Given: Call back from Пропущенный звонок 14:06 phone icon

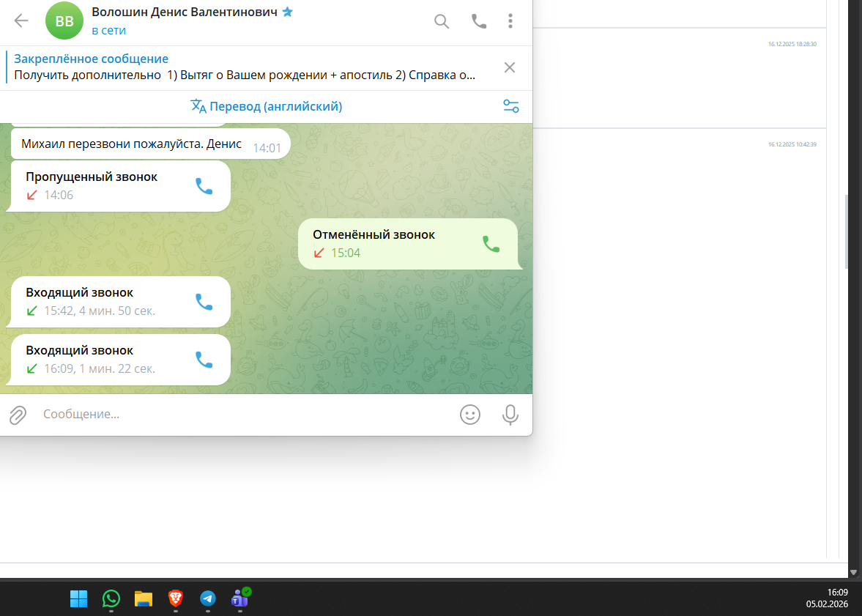Looking at the screenshot, I should tap(204, 187).
